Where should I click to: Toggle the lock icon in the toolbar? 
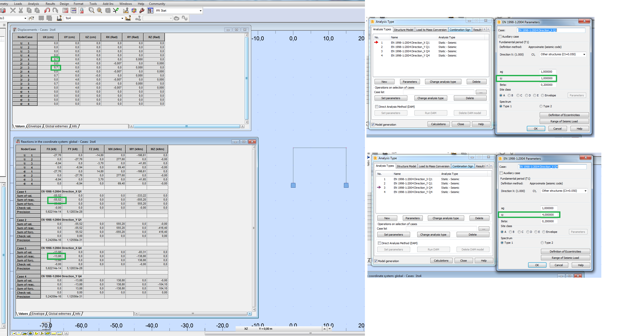pos(82,10)
